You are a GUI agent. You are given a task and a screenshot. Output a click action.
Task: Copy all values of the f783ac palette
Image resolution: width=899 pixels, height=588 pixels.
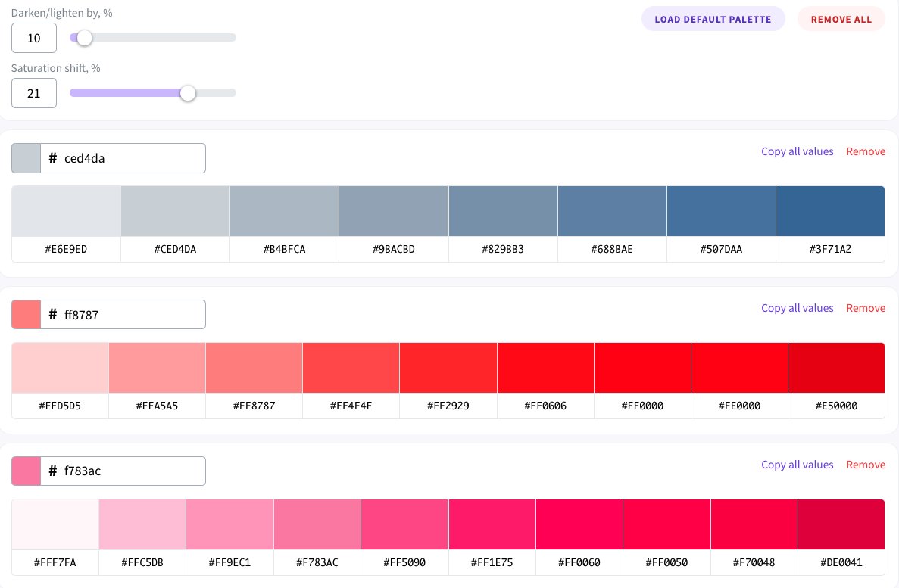click(797, 464)
